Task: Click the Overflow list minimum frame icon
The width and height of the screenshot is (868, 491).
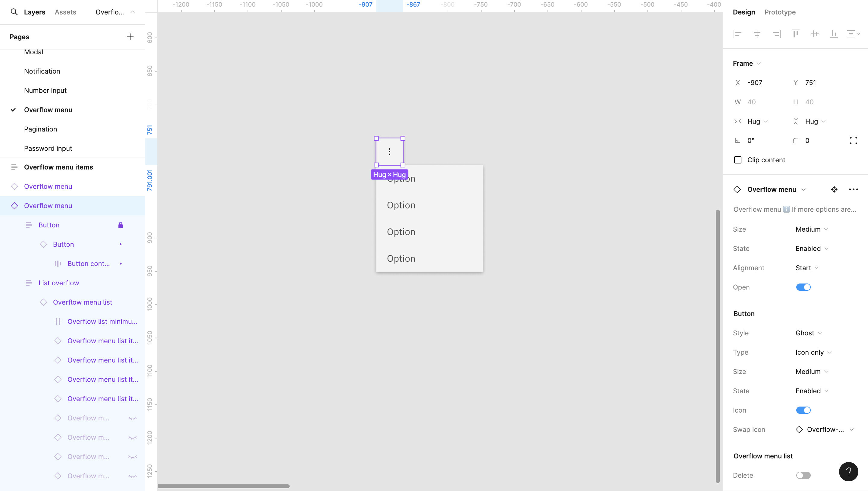Action: [58, 322]
